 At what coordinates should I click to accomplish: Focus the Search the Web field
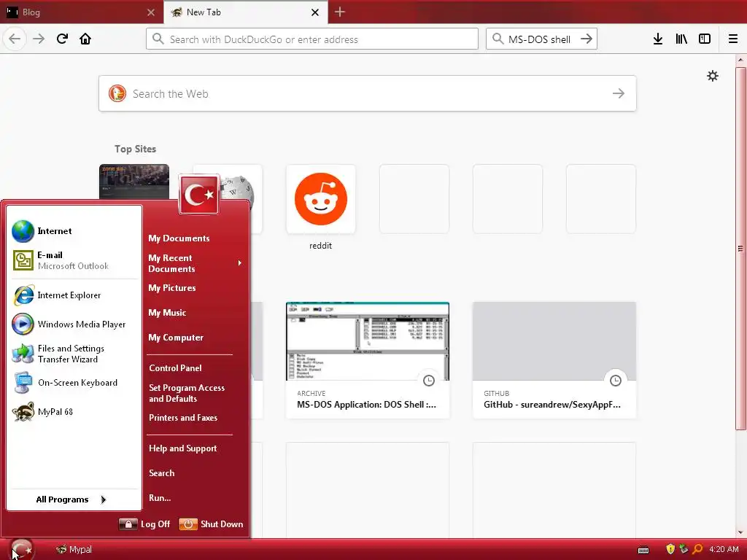[368, 93]
